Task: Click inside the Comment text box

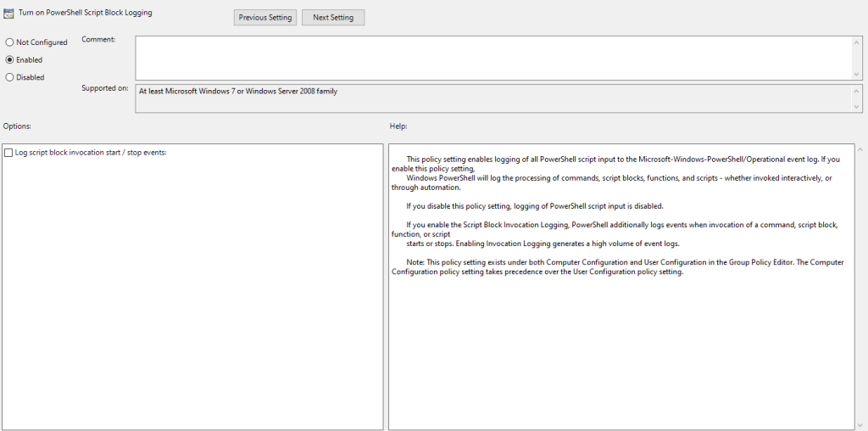Action: 492,58
